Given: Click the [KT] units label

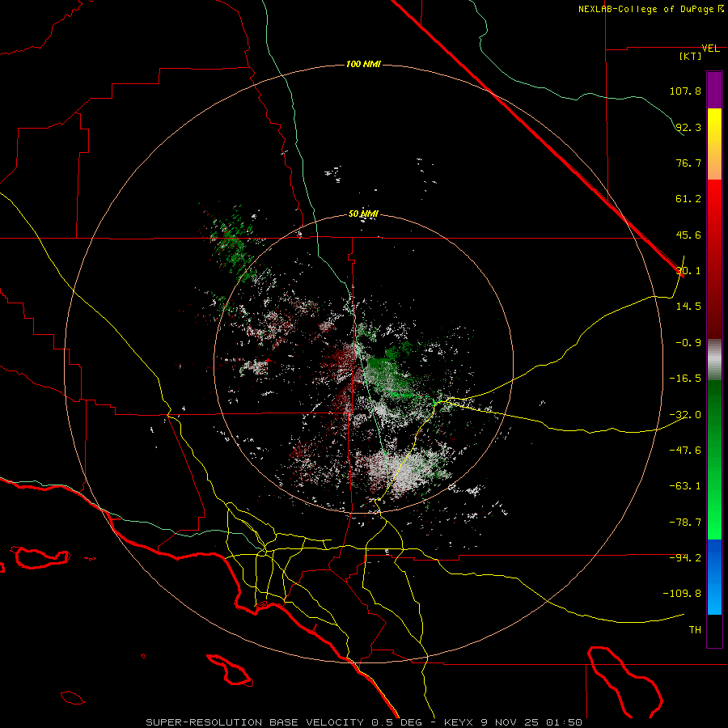Looking at the screenshot, I should (691, 56).
